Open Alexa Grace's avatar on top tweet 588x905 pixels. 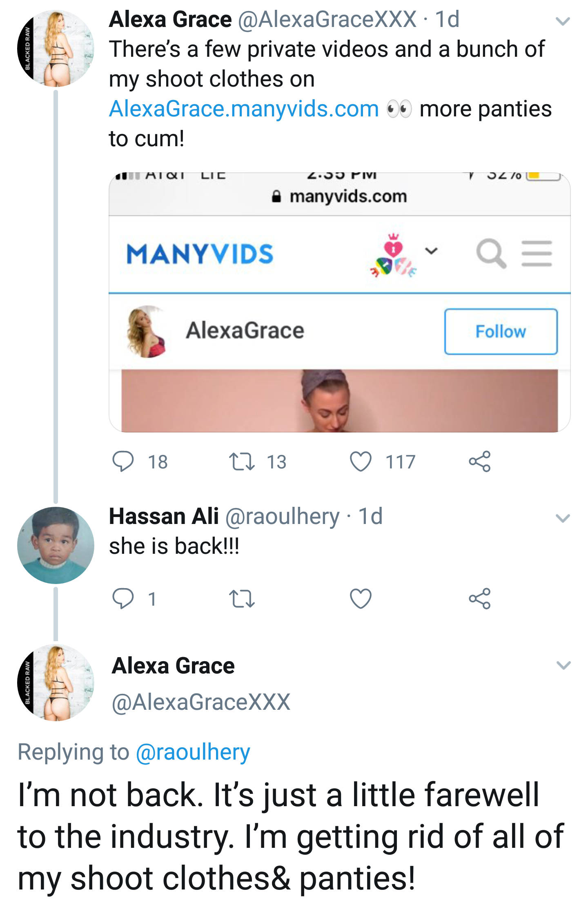coord(56,48)
